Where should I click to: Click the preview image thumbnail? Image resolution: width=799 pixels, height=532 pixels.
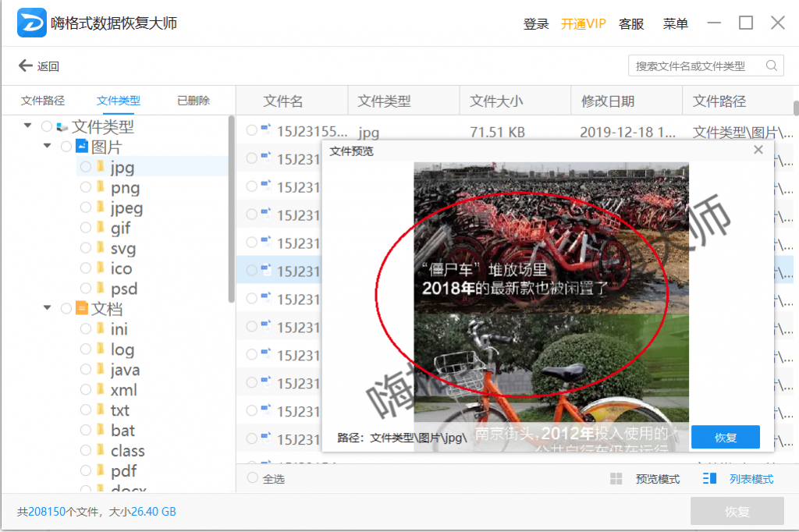(551, 307)
